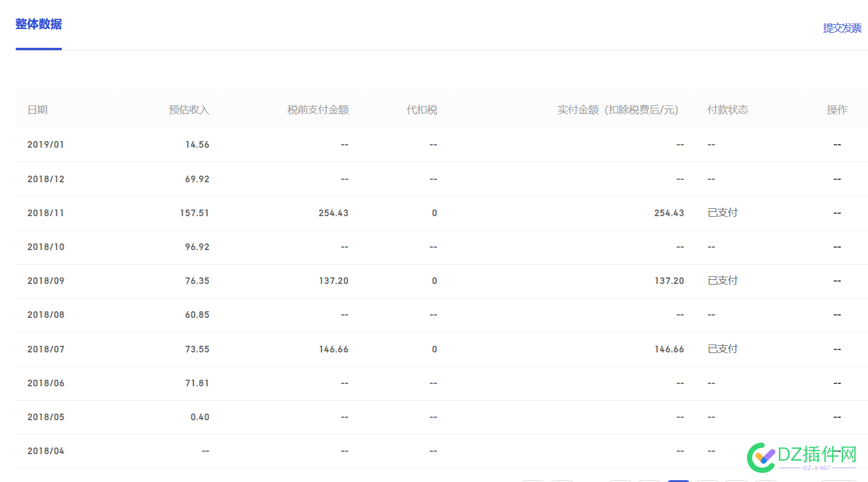Click the 操作 cell in the 2018/11 row

coord(837,213)
